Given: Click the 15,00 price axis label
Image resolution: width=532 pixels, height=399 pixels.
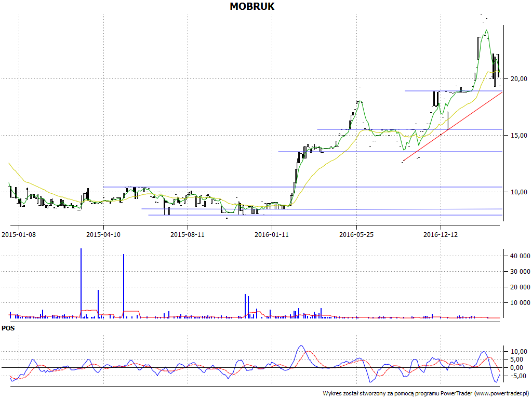Looking at the screenshot, I should point(519,136).
